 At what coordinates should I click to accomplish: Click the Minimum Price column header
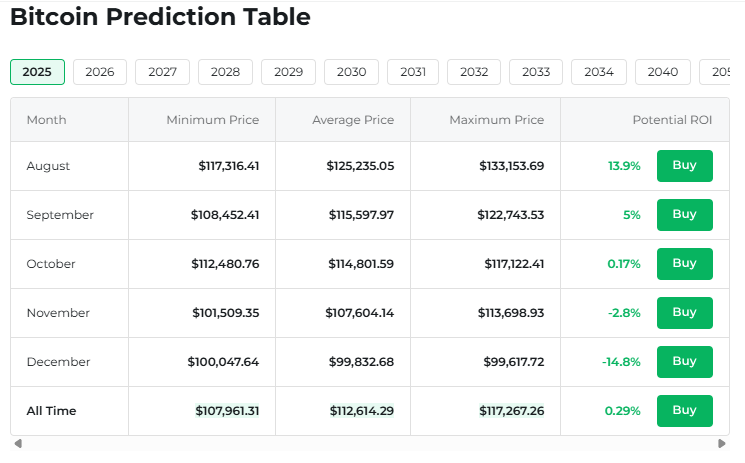tap(212, 120)
